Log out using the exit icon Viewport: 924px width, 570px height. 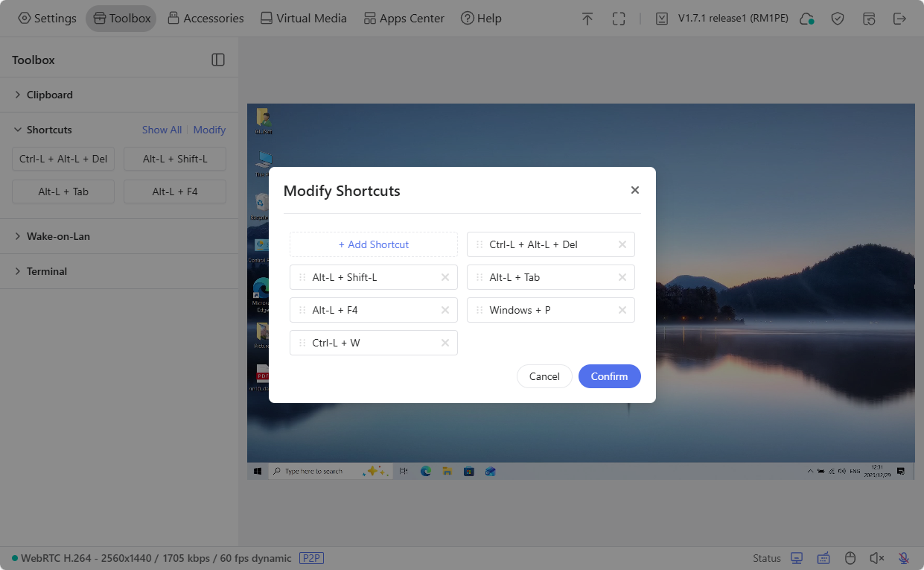click(x=900, y=18)
